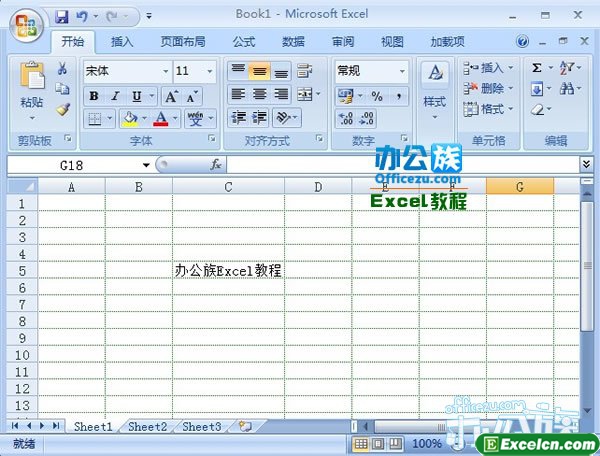The height and width of the screenshot is (456, 600).
Task: Open Sort and Filter dropdown
Action: click(x=570, y=68)
